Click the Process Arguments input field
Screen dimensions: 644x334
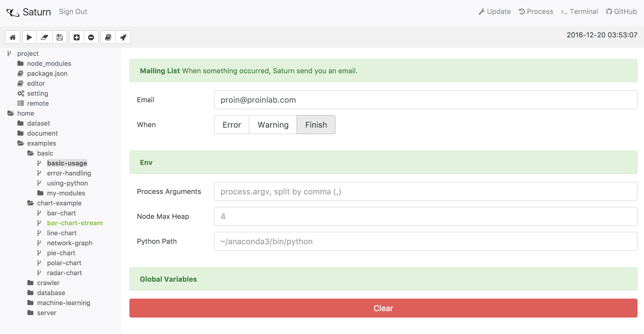[425, 191]
